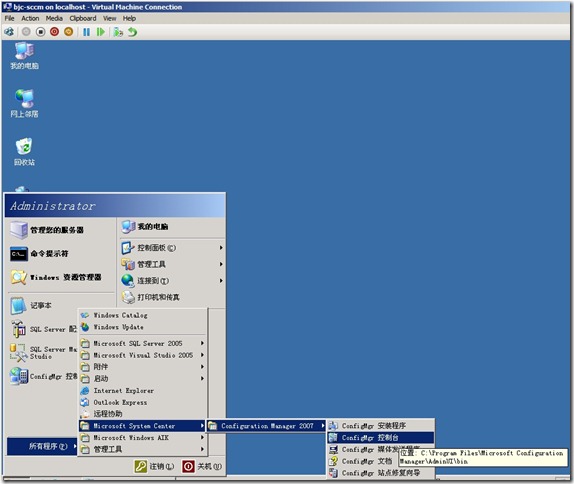Screen dimensions: 574x484
Task: Click the Snapshot toolbar icon
Action: [x=118, y=32]
